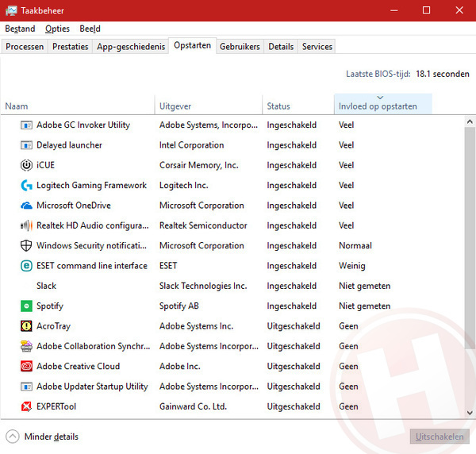This screenshot has width=476, height=454.
Task: Click Spotify AB publisher cell
Action: tap(178, 306)
